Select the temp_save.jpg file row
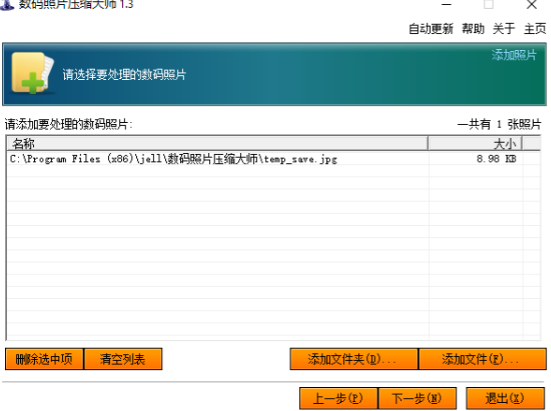This screenshot has height=411, width=551. [x=273, y=159]
